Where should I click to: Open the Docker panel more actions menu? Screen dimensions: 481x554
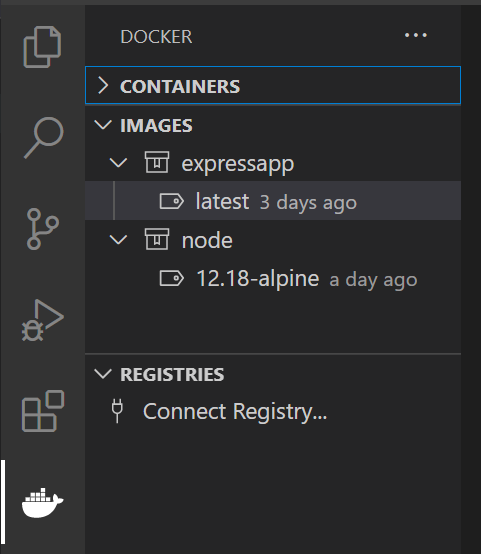(x=416, y=35)
